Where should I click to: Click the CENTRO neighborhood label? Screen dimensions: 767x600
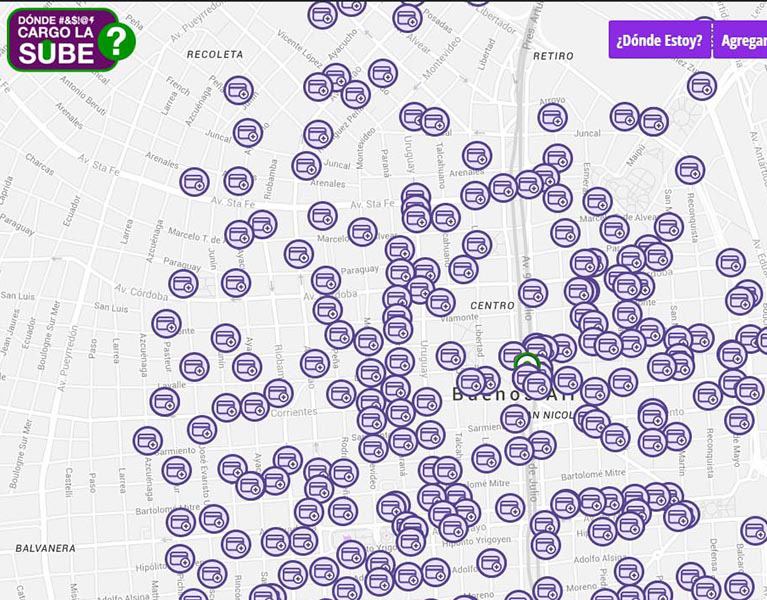(492, 306)
